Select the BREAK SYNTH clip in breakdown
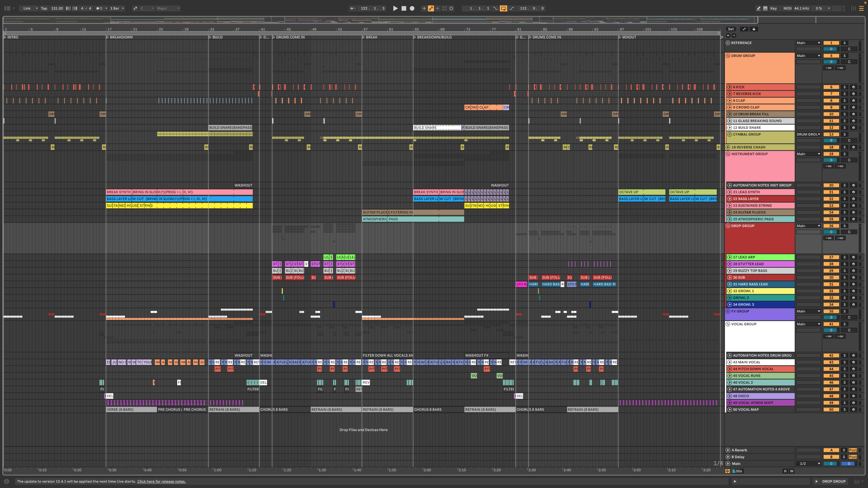This screenshot has height=488, width=868. point(179,192)
